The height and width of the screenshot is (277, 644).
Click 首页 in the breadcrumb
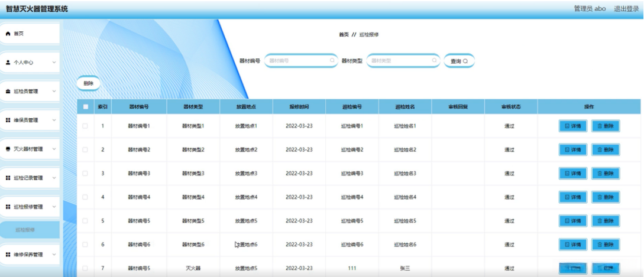click(344, 35)
